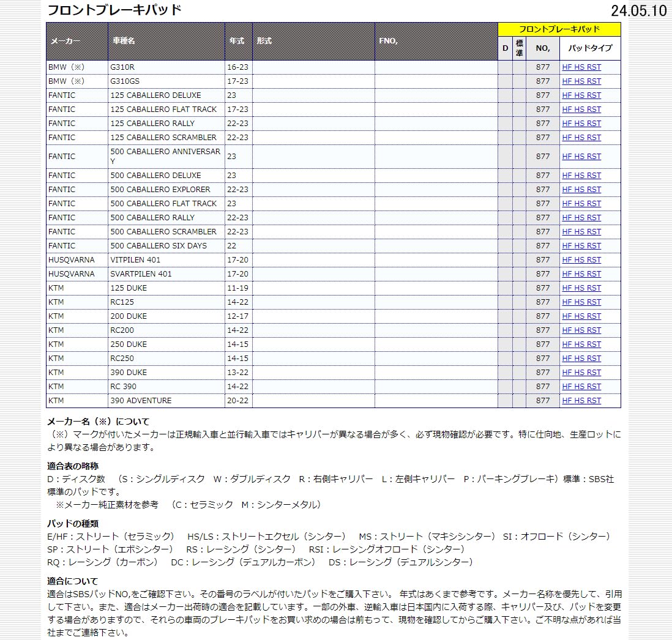Open HF HS RST link for KTM RC200
The height and width of the screenshot is (640, 672).
pyautogui.click(x=581, y=330)
